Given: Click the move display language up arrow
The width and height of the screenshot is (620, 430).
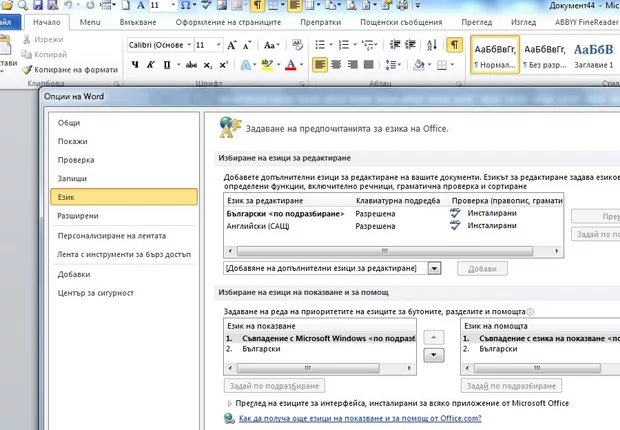Looking at the screenshot, I should (x=434, y=338).
